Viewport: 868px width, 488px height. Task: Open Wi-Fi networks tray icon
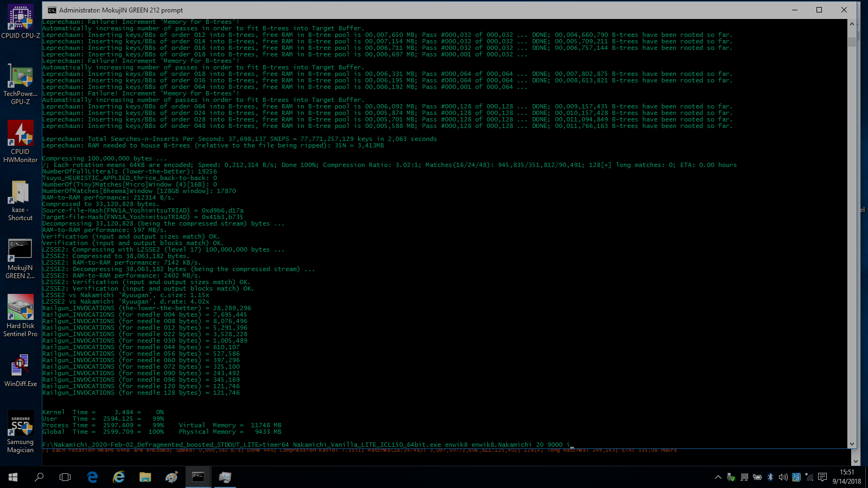[809, 477]
